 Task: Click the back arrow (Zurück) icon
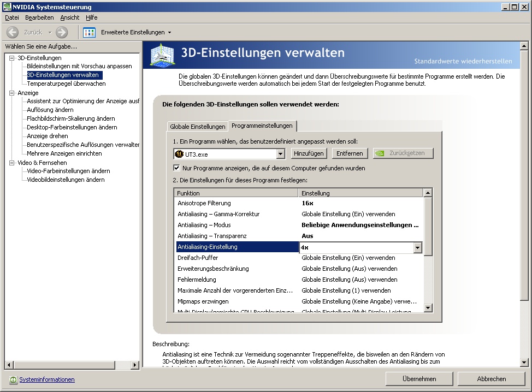click(x=13, y=32)
